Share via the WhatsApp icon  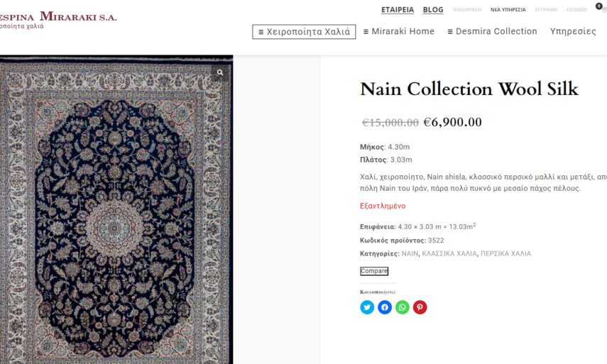403,307
